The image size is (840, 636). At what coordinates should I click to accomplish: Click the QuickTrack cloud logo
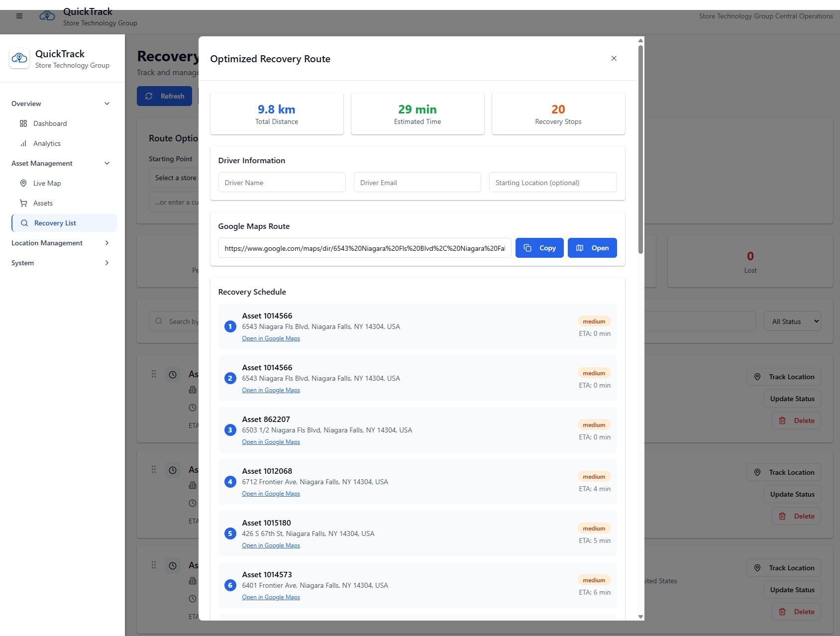(x=47, y=15)
